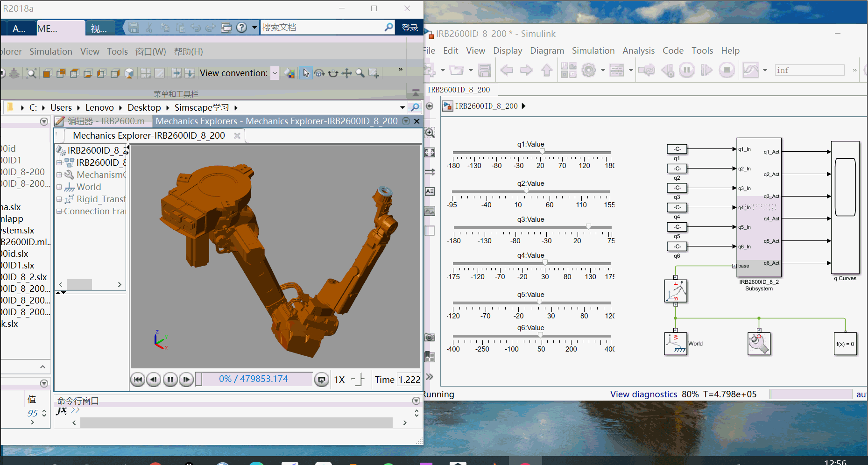Click the split view down arrow icon
This screenshot has height=465, width=868.
tap(190, 73)
